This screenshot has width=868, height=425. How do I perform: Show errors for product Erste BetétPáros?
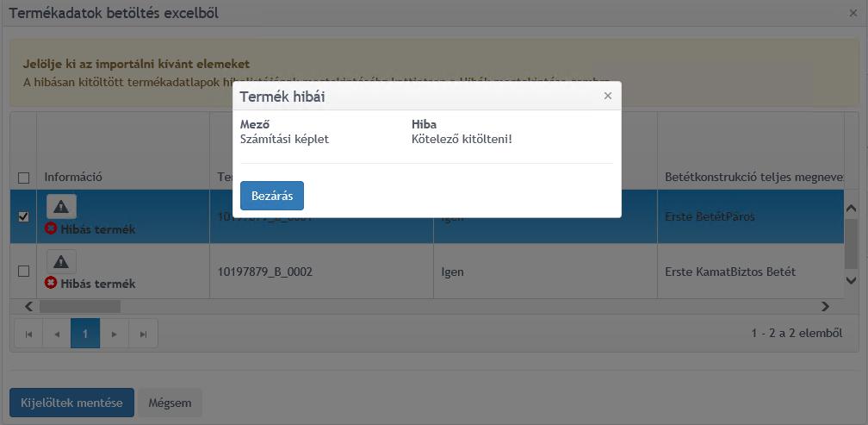coord(61,207)
